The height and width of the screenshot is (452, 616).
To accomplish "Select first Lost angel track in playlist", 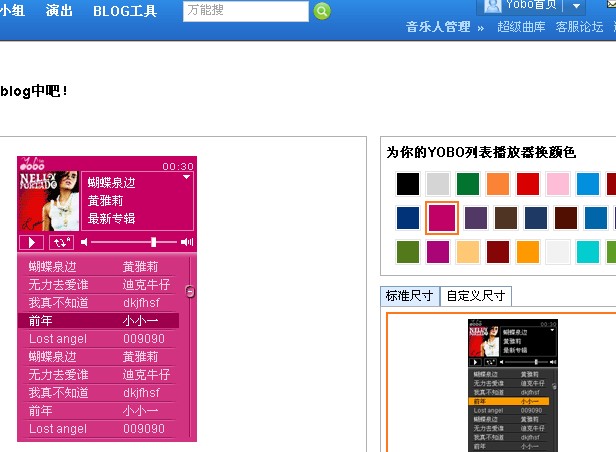I will (x=100, y=339).
